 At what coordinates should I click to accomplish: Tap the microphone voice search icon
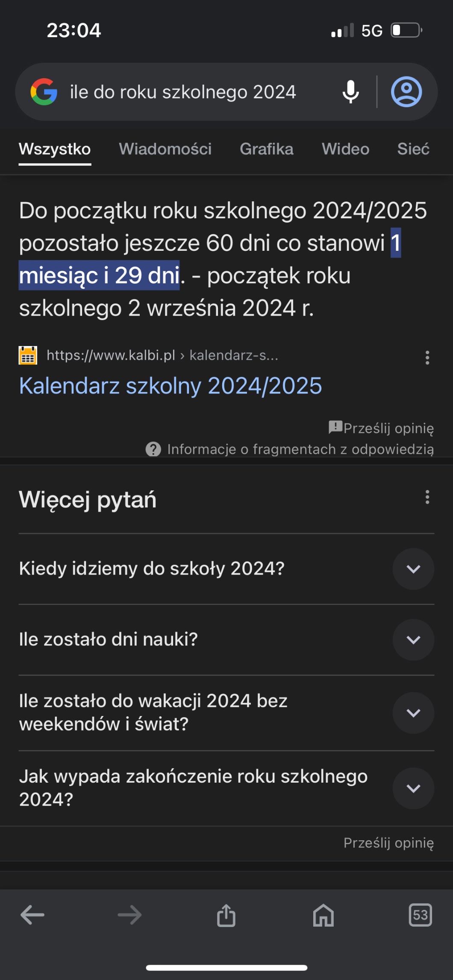pyautogui.click(x=350, y=92)
